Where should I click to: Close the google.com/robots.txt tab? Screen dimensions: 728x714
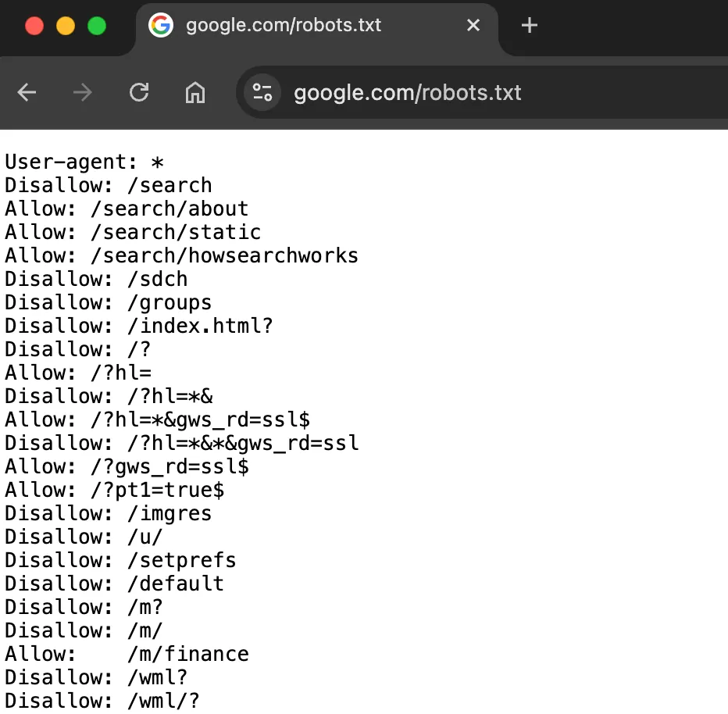point(473,25)
